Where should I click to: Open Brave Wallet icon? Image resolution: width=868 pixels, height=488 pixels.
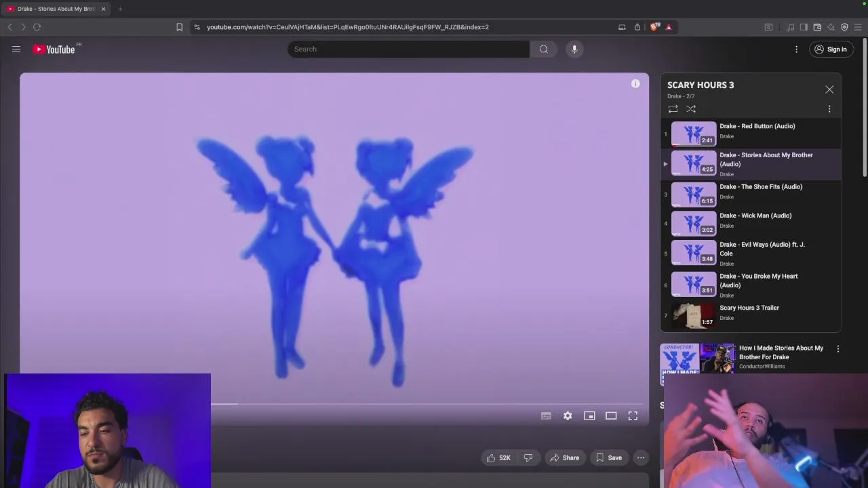click(x=817, y=27)
